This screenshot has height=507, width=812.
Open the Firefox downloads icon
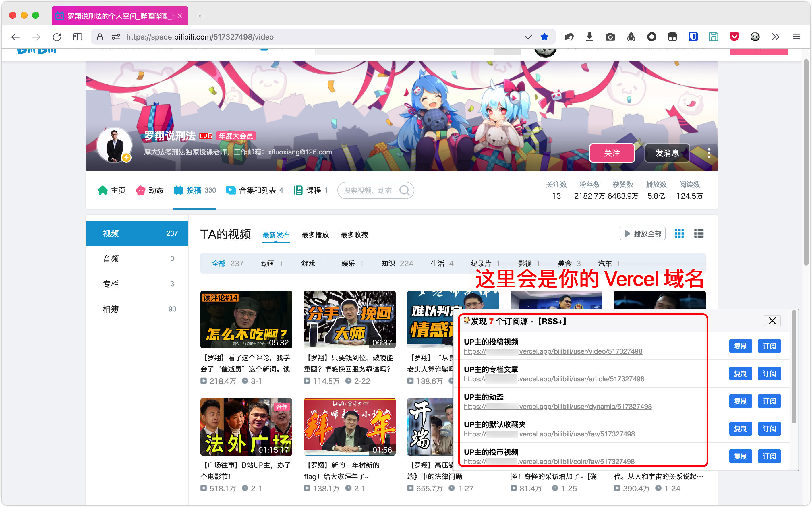[x=589, y=37]
